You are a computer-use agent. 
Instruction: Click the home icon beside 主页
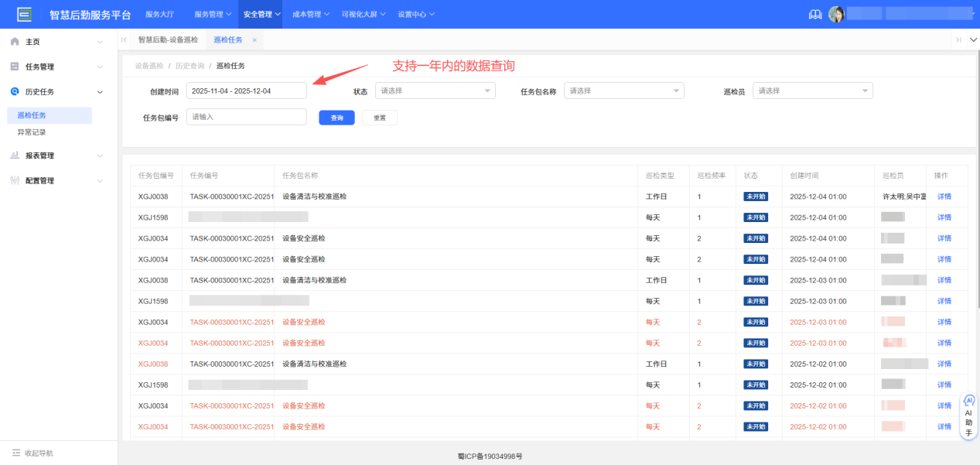(13, 41)
